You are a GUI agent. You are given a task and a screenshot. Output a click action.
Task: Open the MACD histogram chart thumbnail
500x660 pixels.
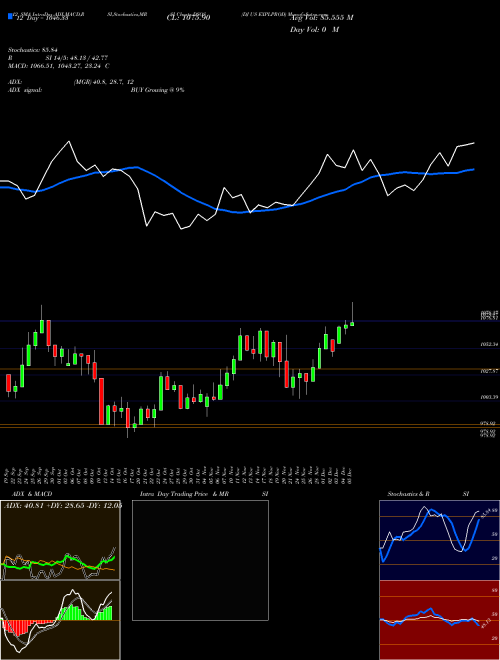pyautogui.click(x=60, y=620)
